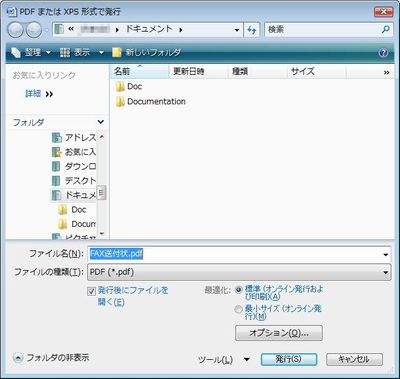
Task: Select アドレス item in folder tree
Action: click(74, 137)
